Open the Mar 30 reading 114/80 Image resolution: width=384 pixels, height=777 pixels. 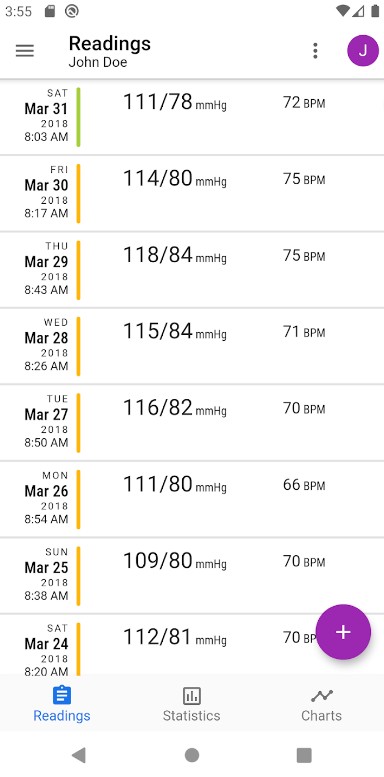point(192,193)
